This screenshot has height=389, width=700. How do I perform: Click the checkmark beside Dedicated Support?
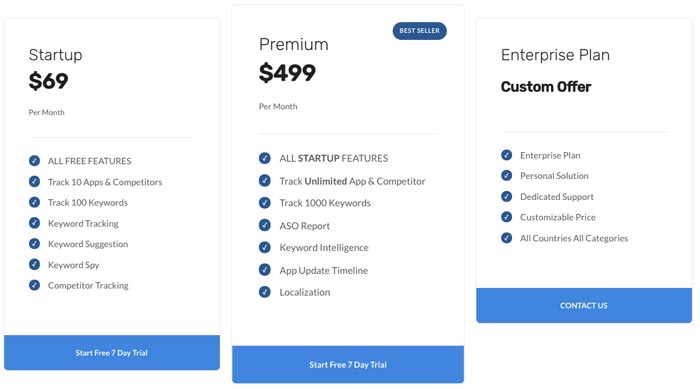pyautogui.click(x=506, y=197)
